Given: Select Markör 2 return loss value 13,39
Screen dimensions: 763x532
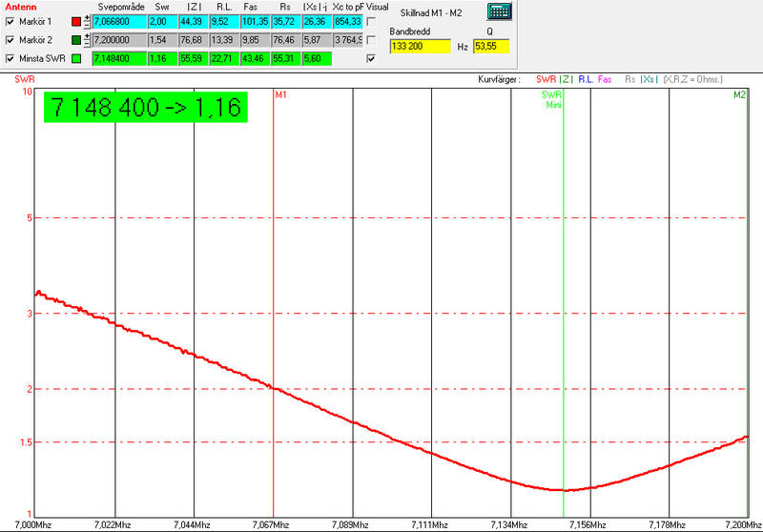Looking at the screenshot, I should (224, 40).
